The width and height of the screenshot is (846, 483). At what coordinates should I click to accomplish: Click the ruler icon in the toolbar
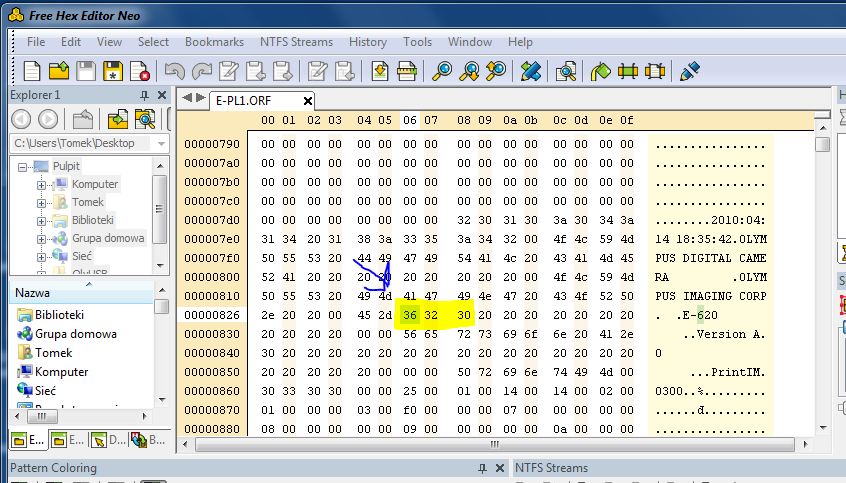(407, 71)
